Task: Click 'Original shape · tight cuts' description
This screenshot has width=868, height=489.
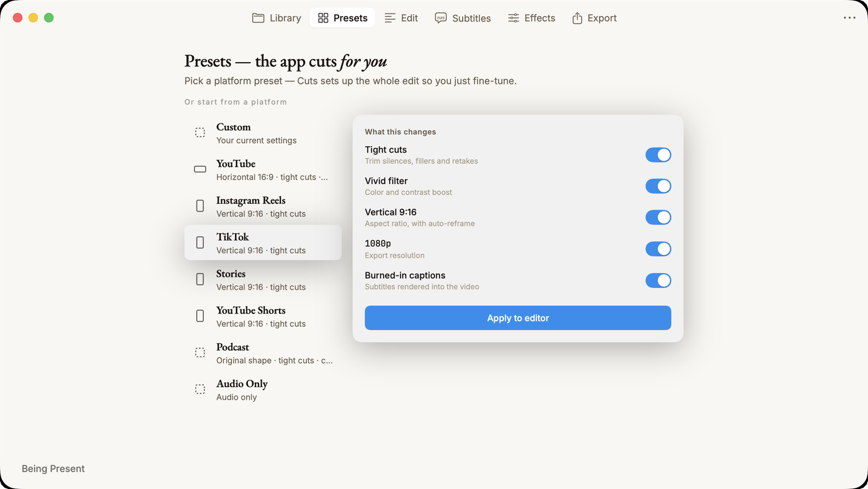Action: pyautogui.click(x=275, y=360)
